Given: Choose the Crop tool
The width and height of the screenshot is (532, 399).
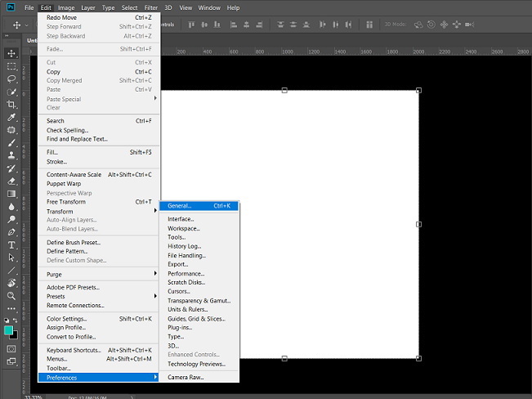Looking at the screenshot, I should click(11, 105).
